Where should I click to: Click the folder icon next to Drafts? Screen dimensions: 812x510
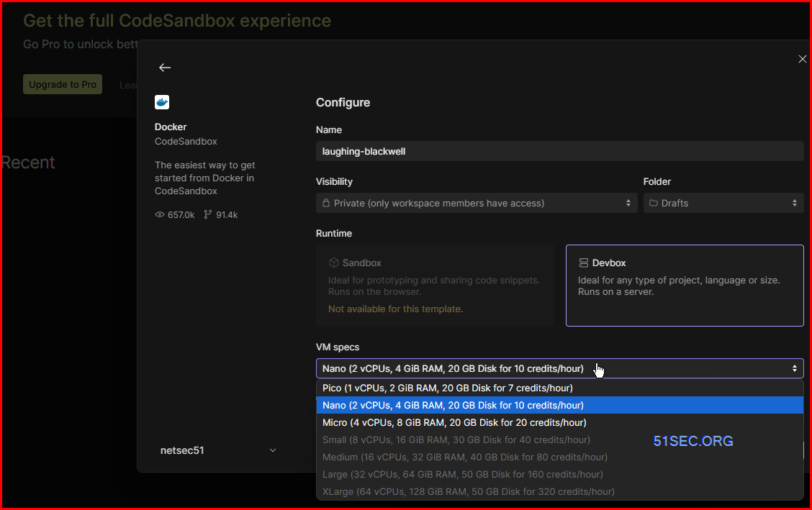point(654,204)
